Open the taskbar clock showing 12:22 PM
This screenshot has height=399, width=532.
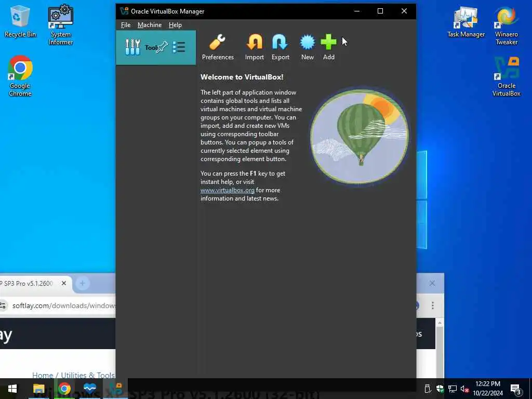[x=487, y=389]
